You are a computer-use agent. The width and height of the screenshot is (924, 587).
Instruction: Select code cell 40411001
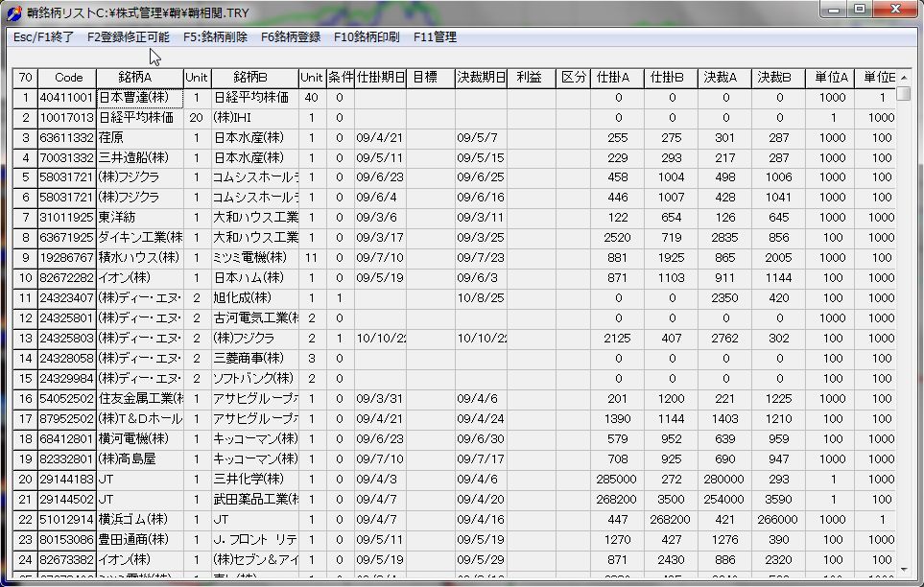pyautogui.click(x=67, y=98)
